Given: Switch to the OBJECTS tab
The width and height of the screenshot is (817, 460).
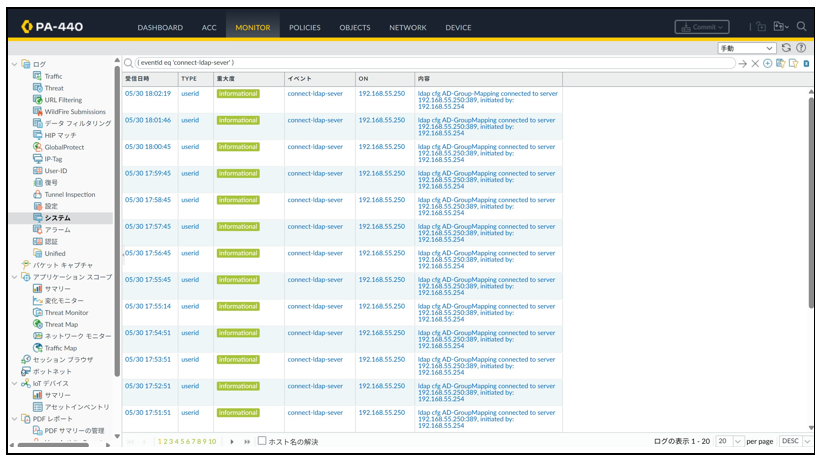Looking at the screenshot, I should [x=355, y=28].
